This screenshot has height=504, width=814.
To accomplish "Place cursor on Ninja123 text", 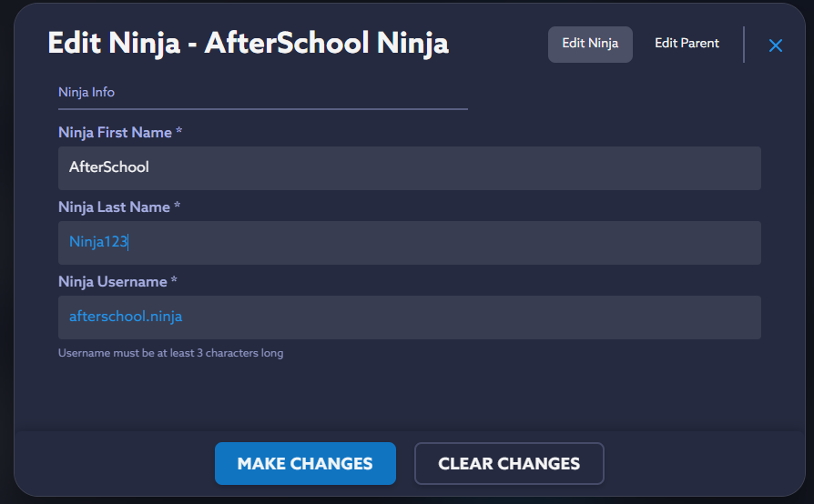I will 98,242.
